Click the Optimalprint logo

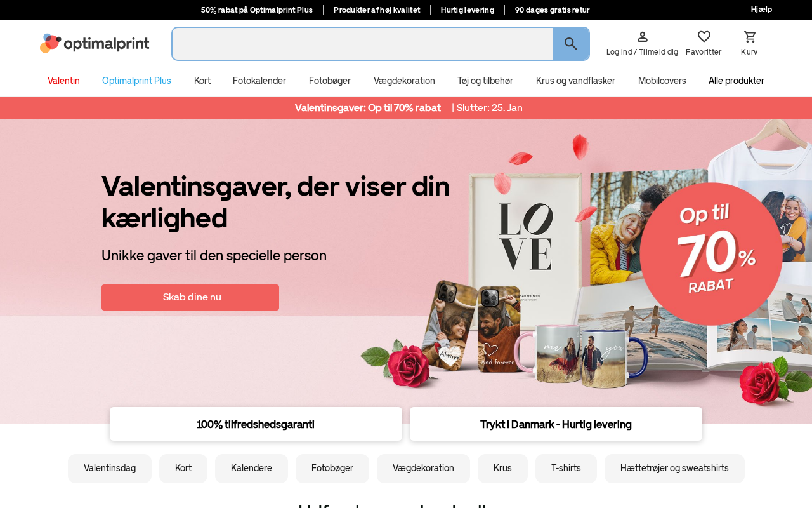click(95, 43)
